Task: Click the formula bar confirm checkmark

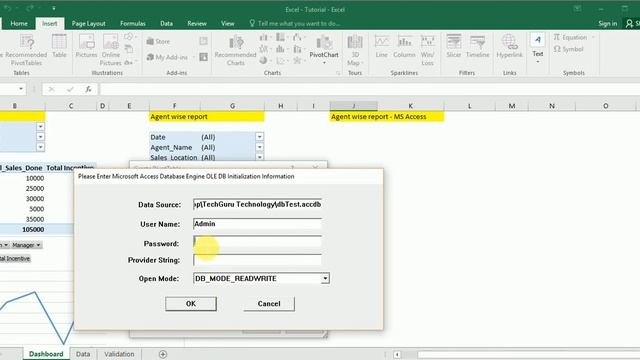Action: pyautogui.click(x=70, y=89)
